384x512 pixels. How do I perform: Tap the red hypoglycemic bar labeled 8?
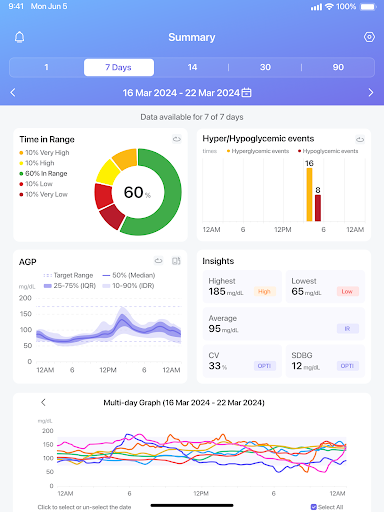(318, 208)
